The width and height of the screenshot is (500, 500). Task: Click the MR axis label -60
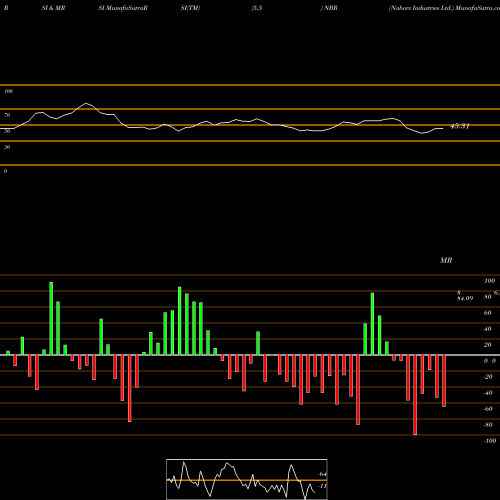coord(488,409)
